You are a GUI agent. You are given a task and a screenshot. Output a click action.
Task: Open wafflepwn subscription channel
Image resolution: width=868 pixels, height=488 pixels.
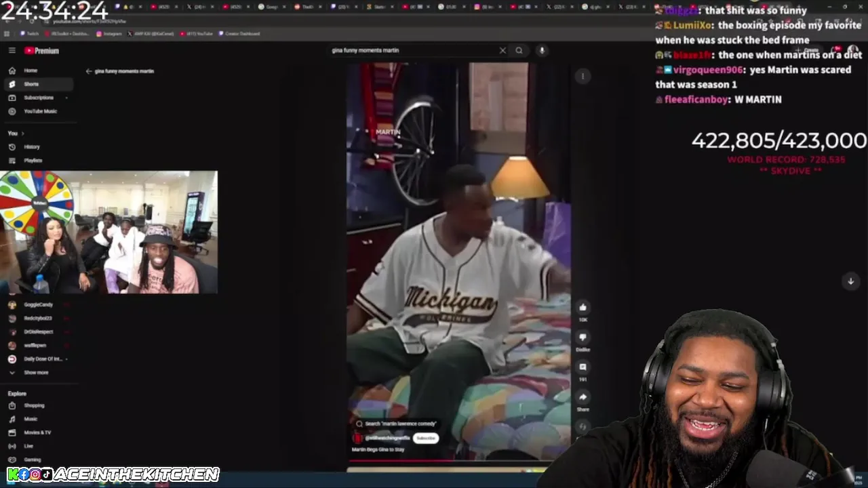[x=35, y=346]
